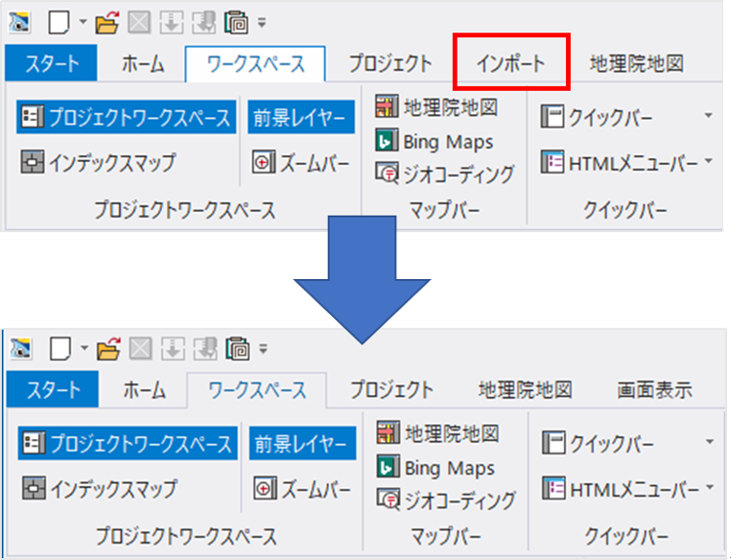Expand クイックバー dropdown arrow in upper ribbon
Screen dimensions: 731x560
pyautogui.click(x=709, y=115)
